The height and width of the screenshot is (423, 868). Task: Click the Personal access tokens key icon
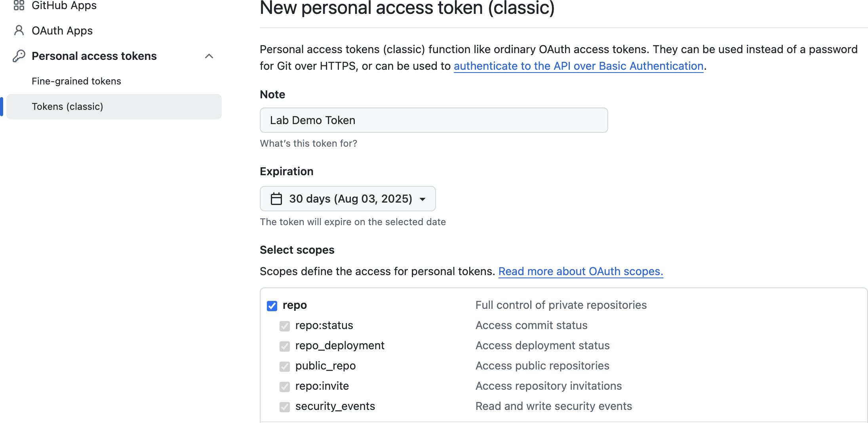click(19, 56)
